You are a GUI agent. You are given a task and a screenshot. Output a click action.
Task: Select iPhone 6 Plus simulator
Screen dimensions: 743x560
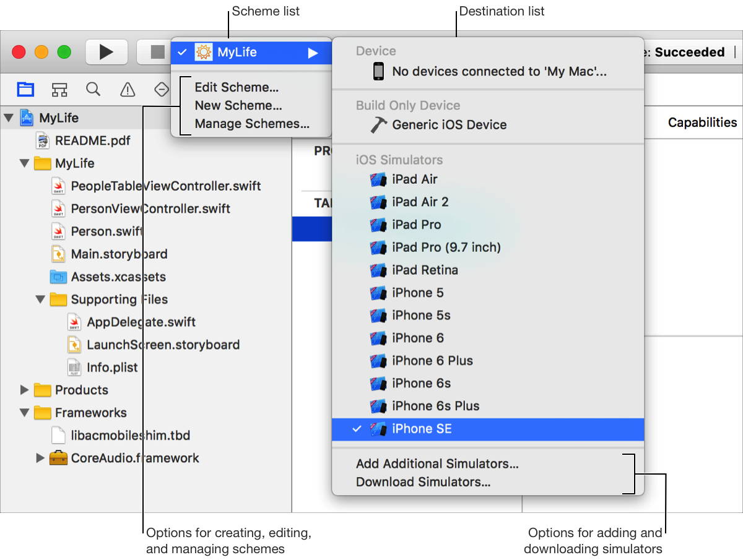488,361
